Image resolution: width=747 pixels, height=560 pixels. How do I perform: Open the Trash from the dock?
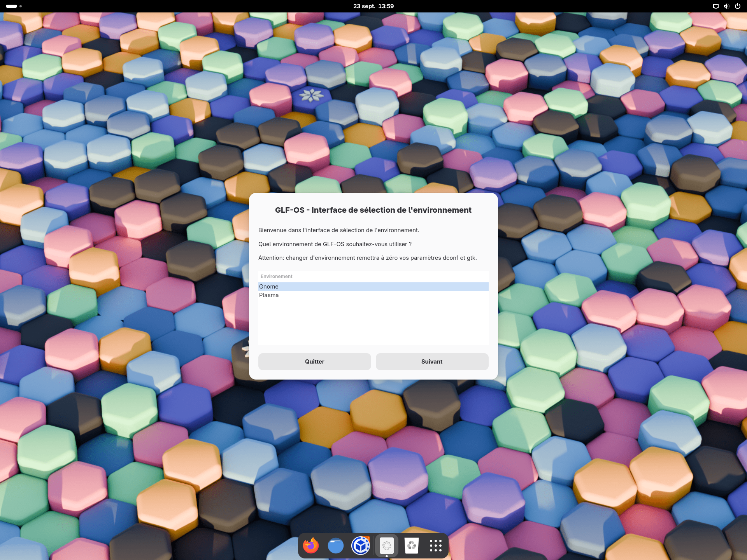411,546
